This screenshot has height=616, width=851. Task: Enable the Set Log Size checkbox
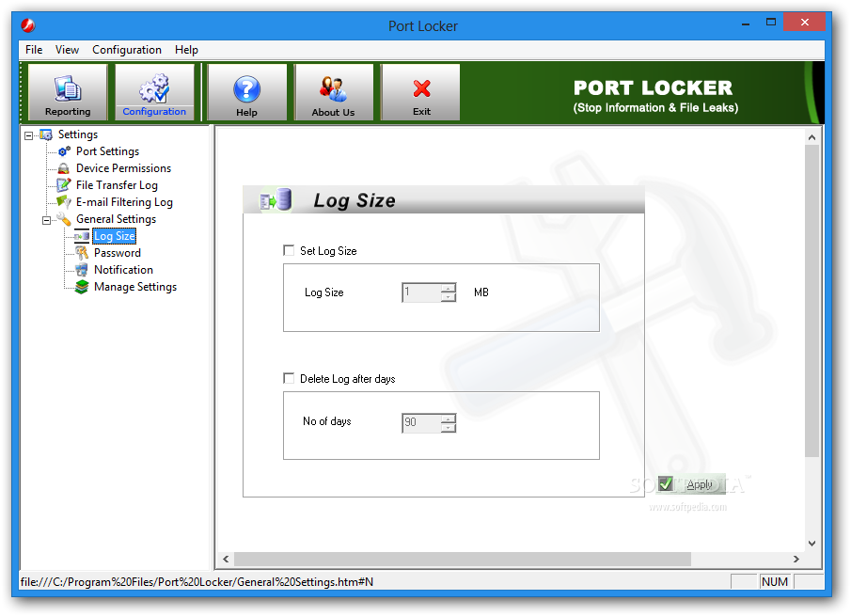[x=289, y=250]
